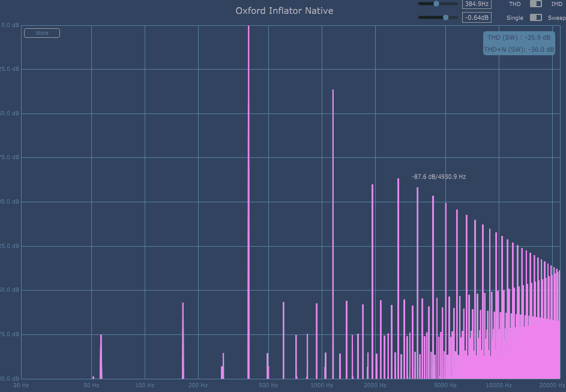
Task: Click the THD+N (SW): -36.0 dB readout
Action: (x=519, y=49)
